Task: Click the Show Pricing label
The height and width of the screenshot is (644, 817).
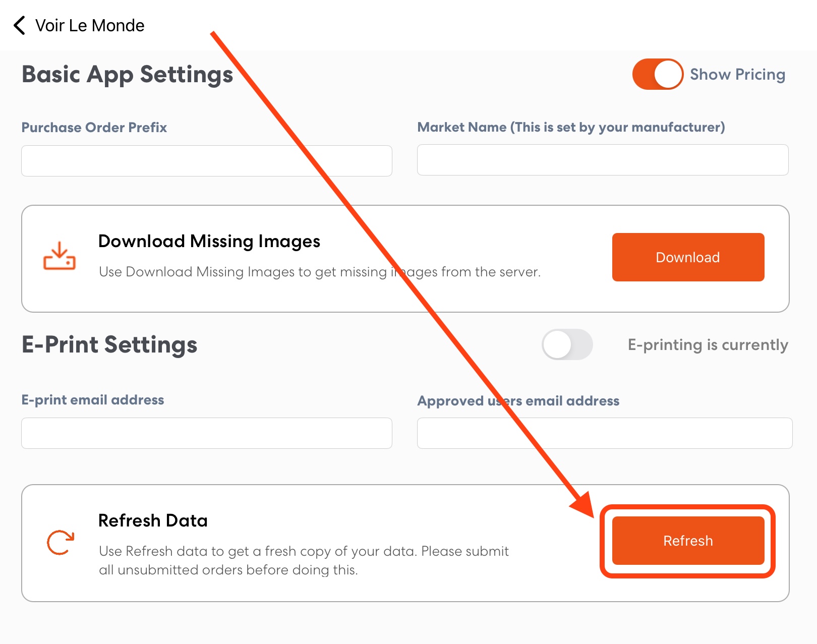Action: [737, 74]
